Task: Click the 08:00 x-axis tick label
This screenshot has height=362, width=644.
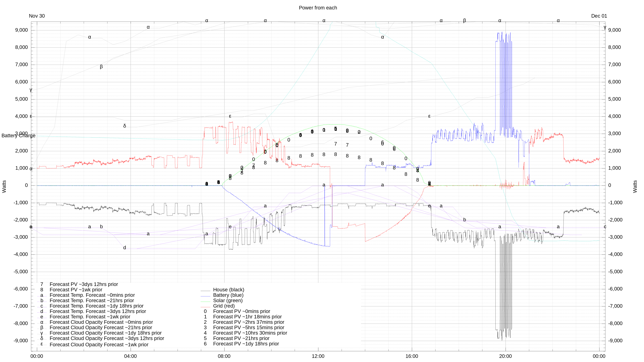Action: tap(224, 356)
